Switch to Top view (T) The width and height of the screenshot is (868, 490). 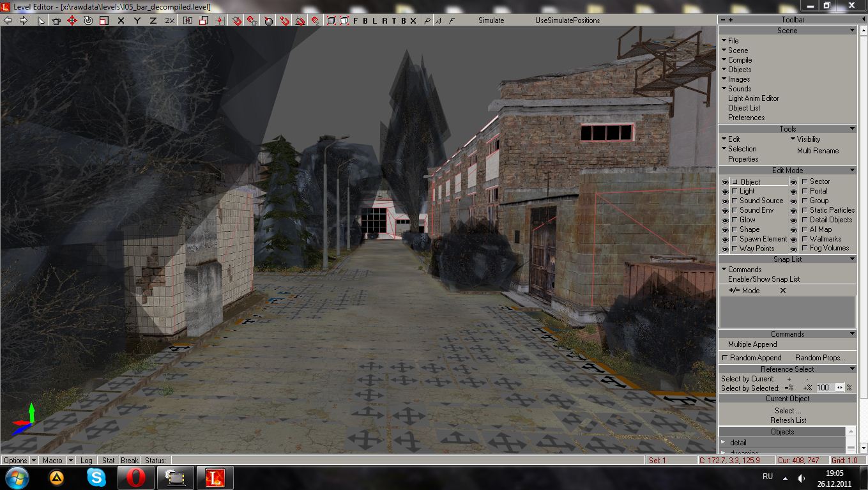(394, 20)
